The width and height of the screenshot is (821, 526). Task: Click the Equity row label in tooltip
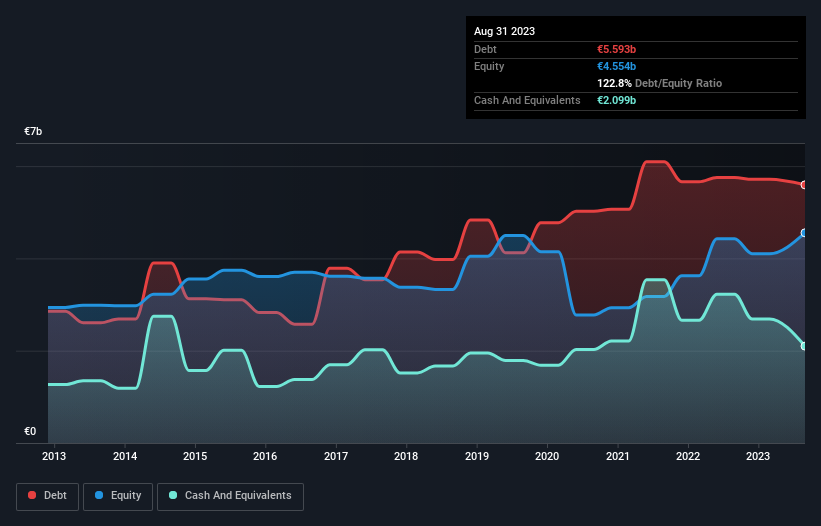tap(489, 66)
